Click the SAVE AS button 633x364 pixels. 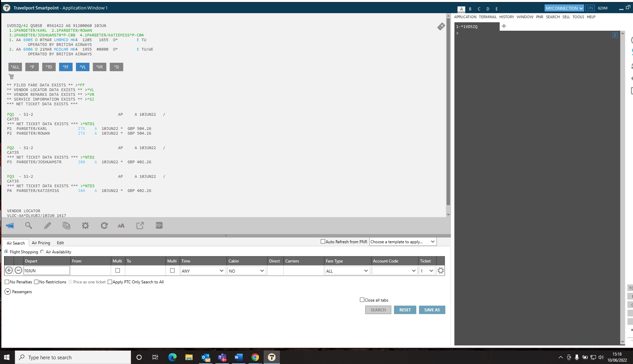[432, 310]
